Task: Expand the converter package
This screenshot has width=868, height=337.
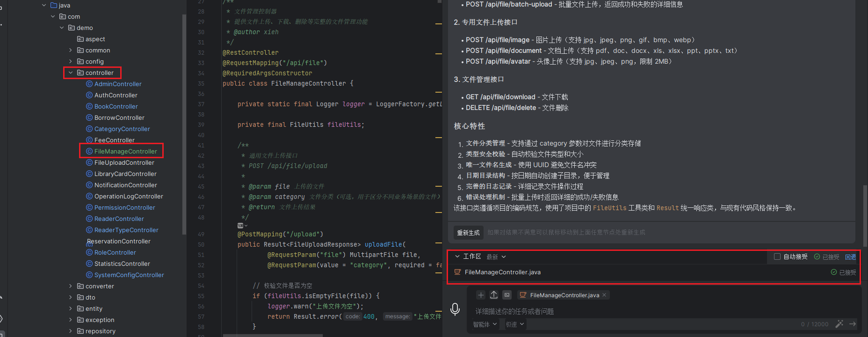Action: pos(71,286)
